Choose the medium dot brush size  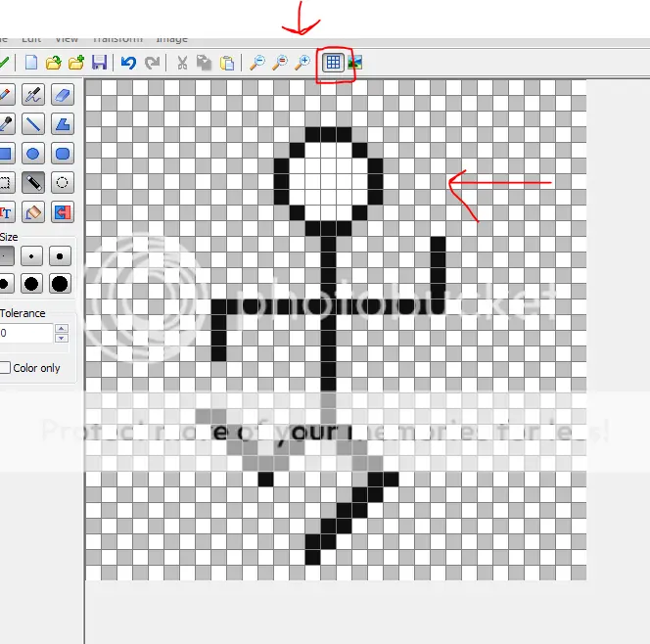coord(60,256)
